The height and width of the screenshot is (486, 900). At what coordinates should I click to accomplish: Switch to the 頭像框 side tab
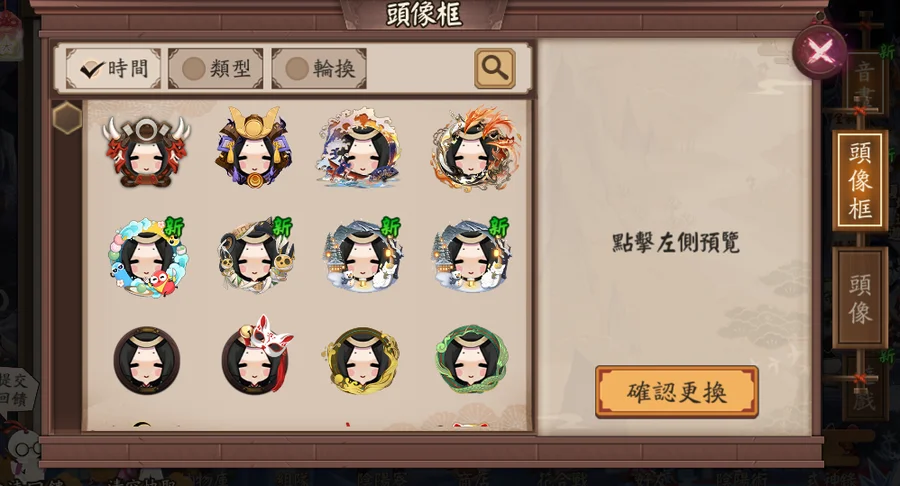pos(860,181)
